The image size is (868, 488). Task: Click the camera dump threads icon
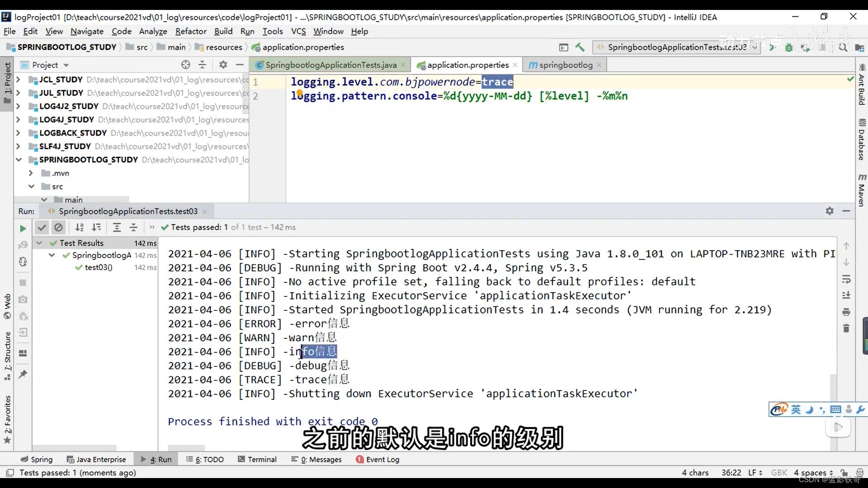pos(23,300)
